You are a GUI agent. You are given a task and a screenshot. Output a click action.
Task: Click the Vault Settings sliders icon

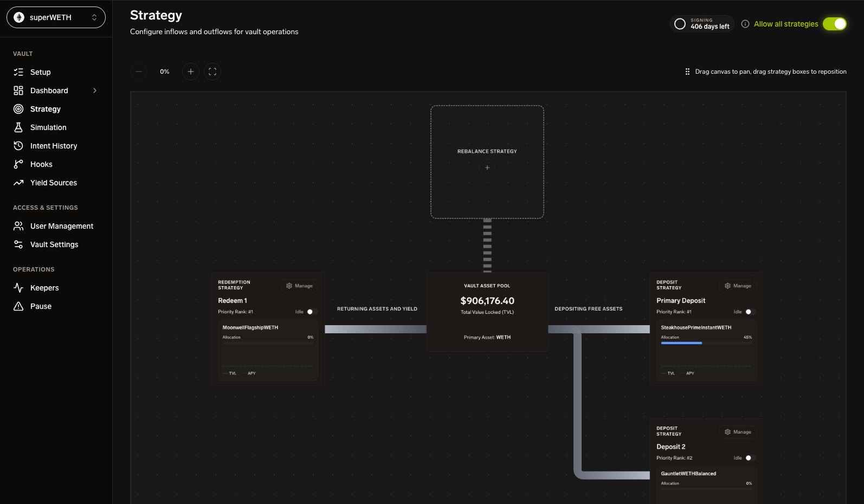click(x=18, y=244)
